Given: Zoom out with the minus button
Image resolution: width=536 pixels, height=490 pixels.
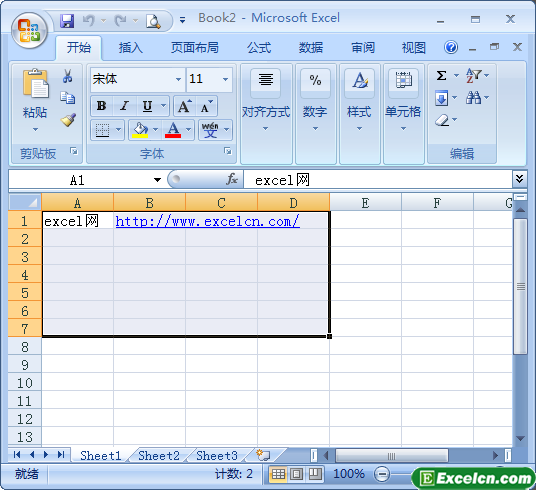Looking at the screenshot, I should pyautogui.click(x=382, y=474).
